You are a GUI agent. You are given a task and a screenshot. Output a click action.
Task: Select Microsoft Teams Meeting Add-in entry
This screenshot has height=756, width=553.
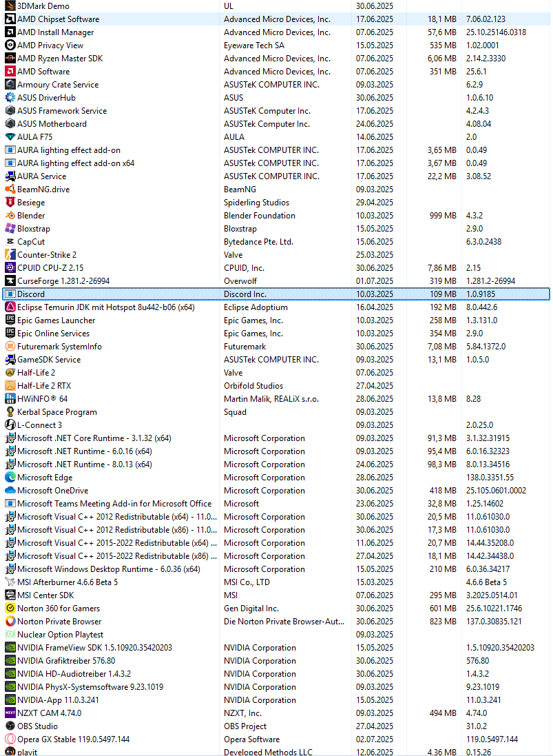click(x=114, y=503)
